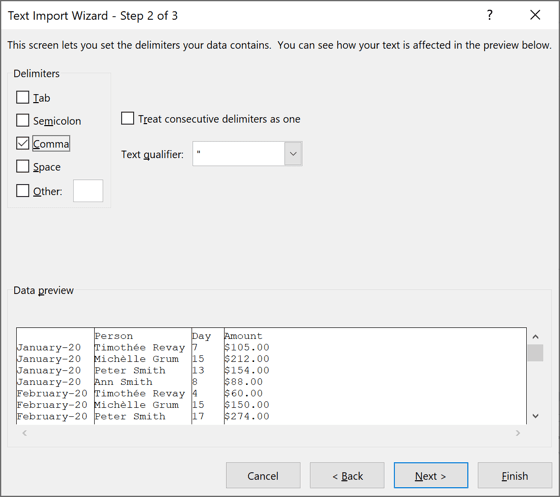560x497 pixels.
Task: Click Peter Smith in the $154.00 row
Action: [130, 370]
